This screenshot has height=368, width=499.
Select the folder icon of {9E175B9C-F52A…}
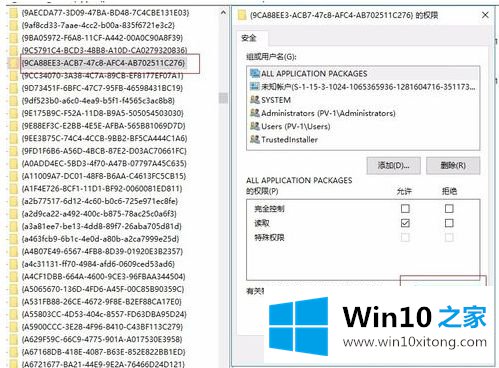coord(13,113)
